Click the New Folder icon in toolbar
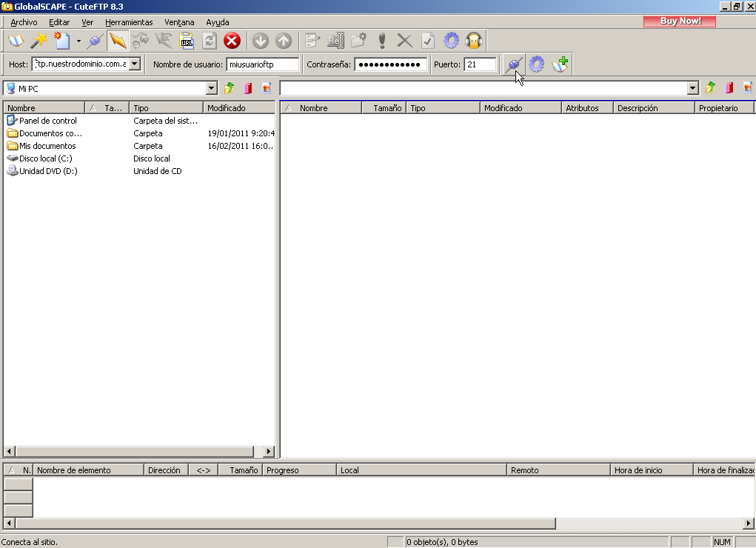Image resolution: width=756 pixels, height=548 pixels. pos(358,41)
